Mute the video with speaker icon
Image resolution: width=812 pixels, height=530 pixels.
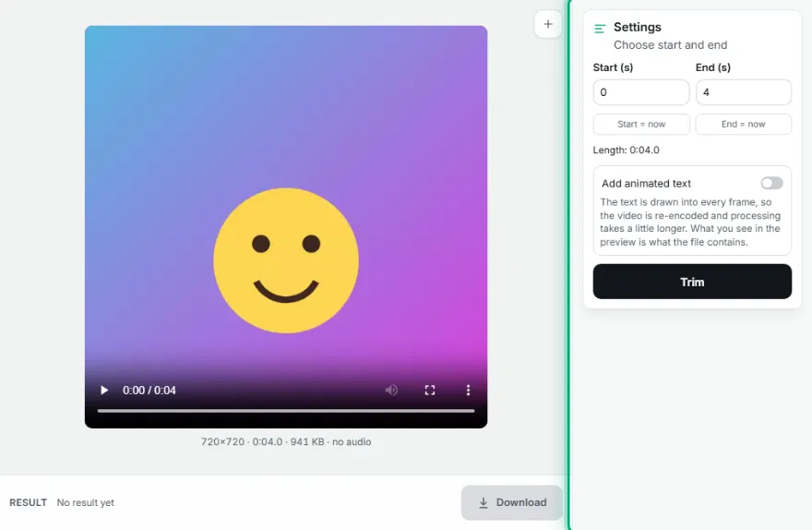(x=391, y=391)
